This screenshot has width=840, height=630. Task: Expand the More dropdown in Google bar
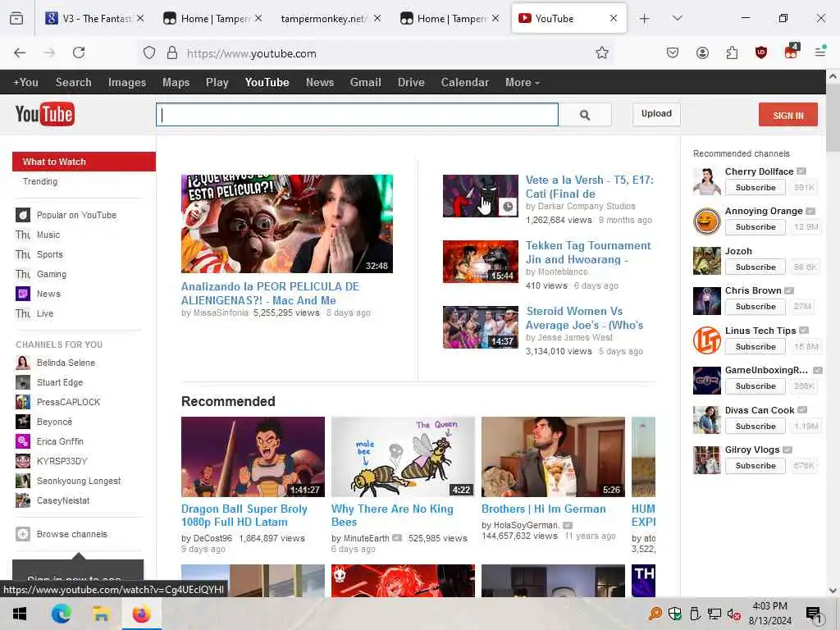pyautogui.click(x=523, y=83)
